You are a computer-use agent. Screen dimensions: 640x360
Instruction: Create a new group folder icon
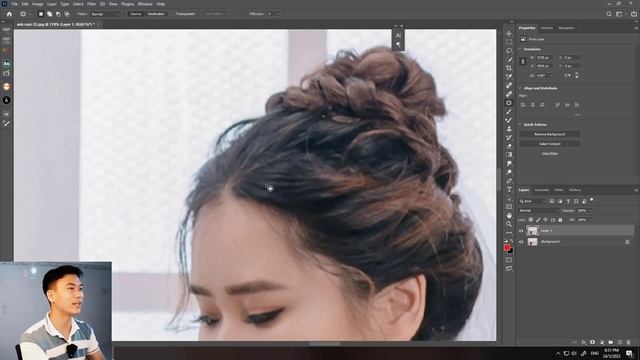pos(611,342)
